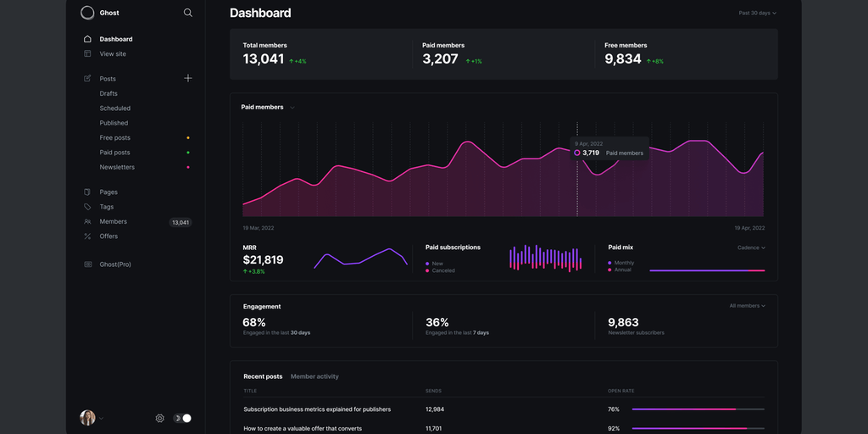The width and height of the screenshot is (868, 434).
Task: Click the Offers percent icon
Action: tap(87, 236)
